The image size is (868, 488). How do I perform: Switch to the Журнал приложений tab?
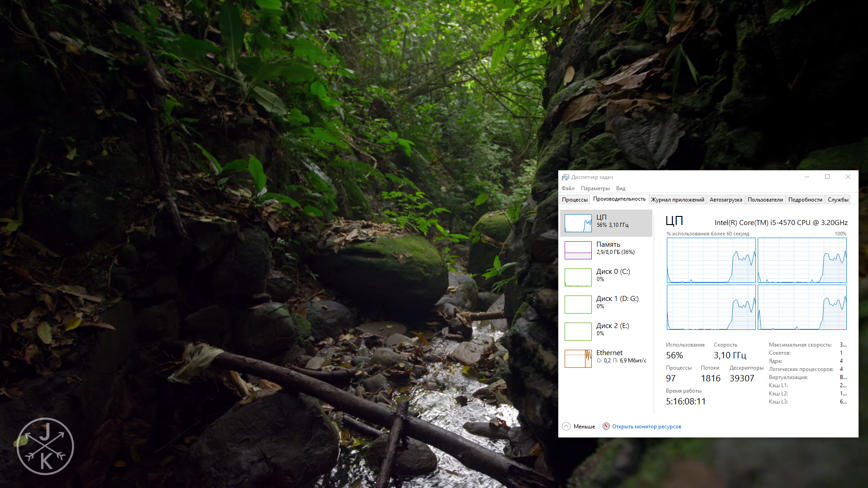tap(677, 200)
